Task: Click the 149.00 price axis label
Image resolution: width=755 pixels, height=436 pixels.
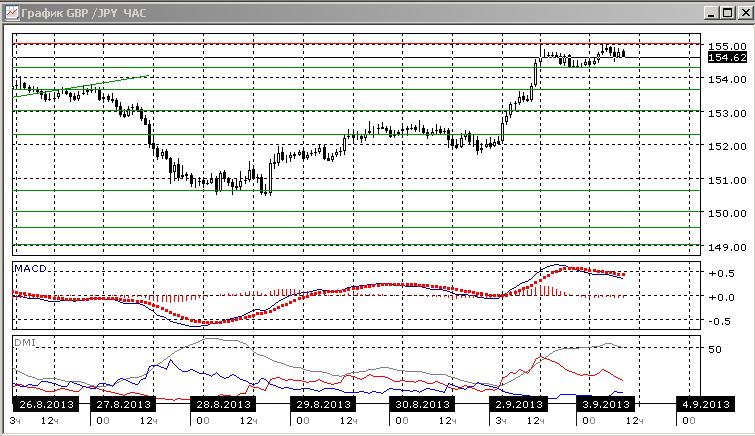Action: [727, 247]
